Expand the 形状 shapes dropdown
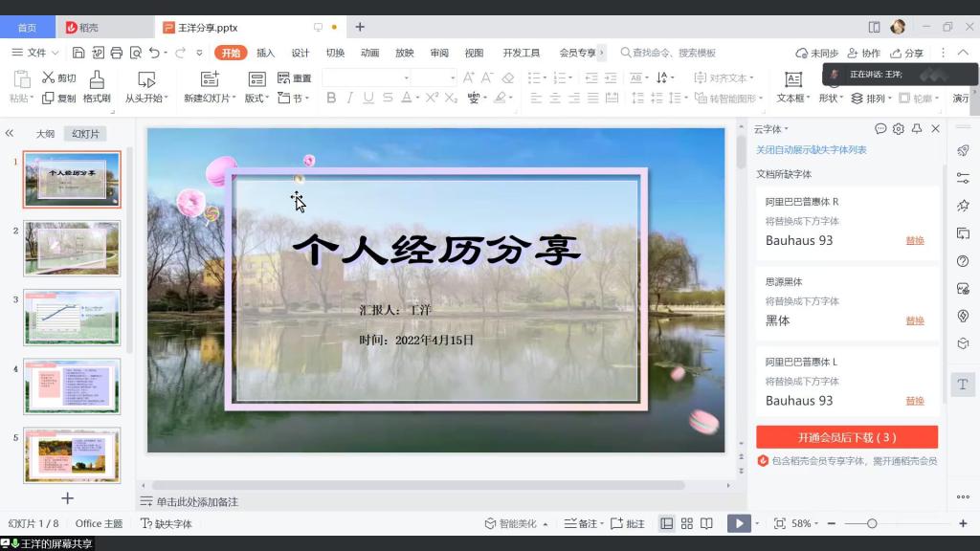Viewport: 980px width, 551px height. tap(830, 98)
